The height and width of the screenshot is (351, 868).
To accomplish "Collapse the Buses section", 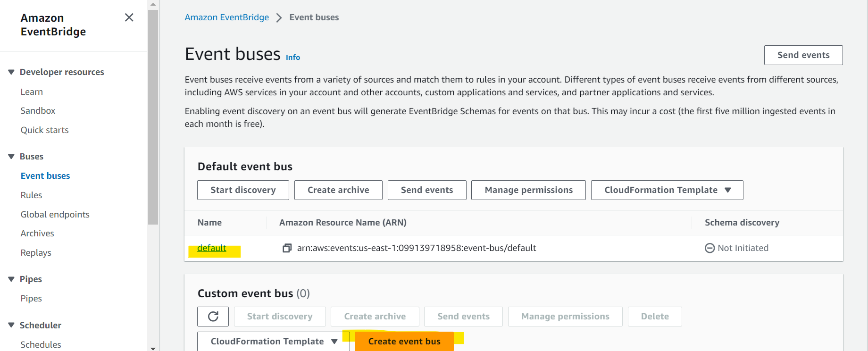I will click(x=11, y=157).
